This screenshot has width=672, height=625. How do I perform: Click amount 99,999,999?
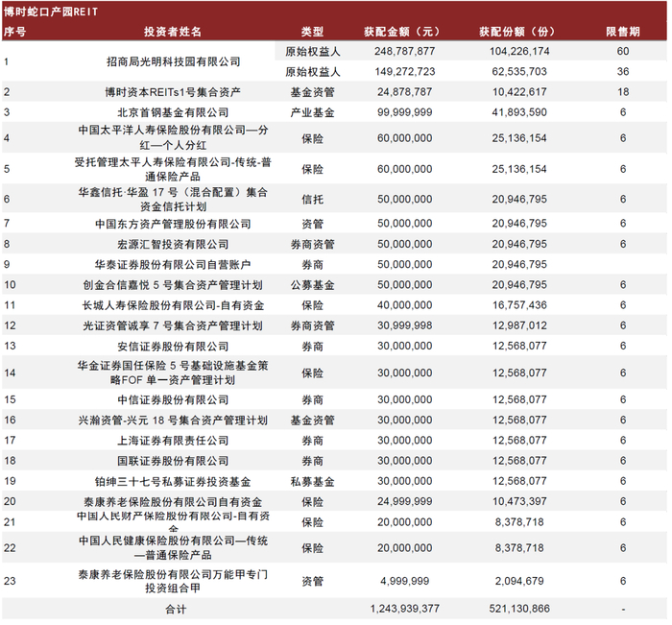404,112
